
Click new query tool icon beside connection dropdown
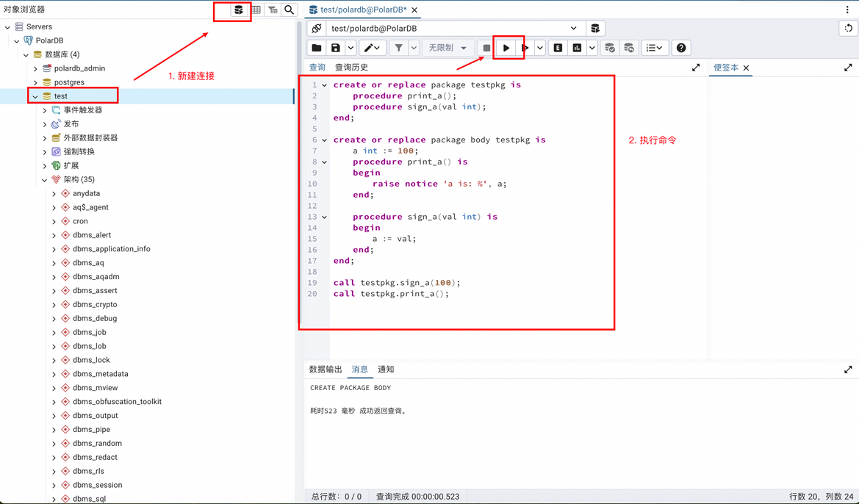(x=595, y=28)
